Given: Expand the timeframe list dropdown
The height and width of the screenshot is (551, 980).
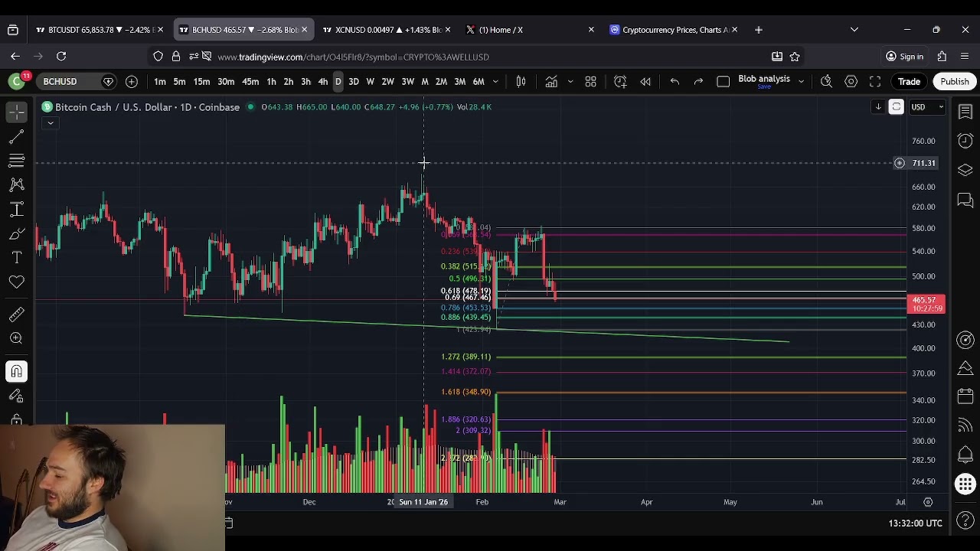Looking at the screenshot, I should [495, 81].
